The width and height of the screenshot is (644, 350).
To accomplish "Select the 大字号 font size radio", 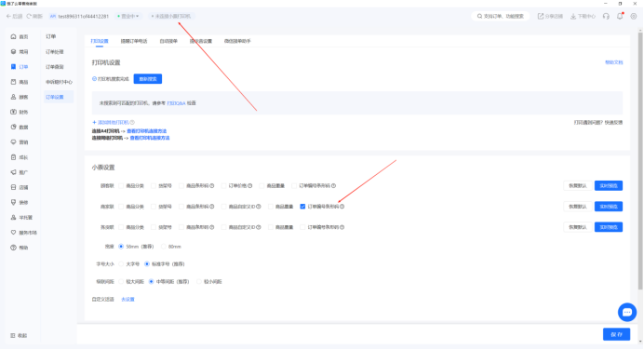I will [121, 264].
